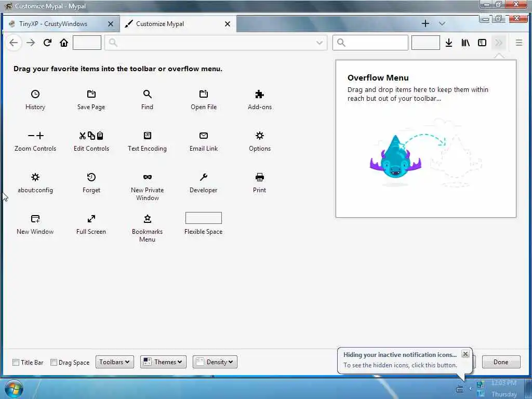The height and width of the screenshot is (399, 532).
Task: Close the TinyXP - CrustyWindows tab
Action: (x=111, y=24)
